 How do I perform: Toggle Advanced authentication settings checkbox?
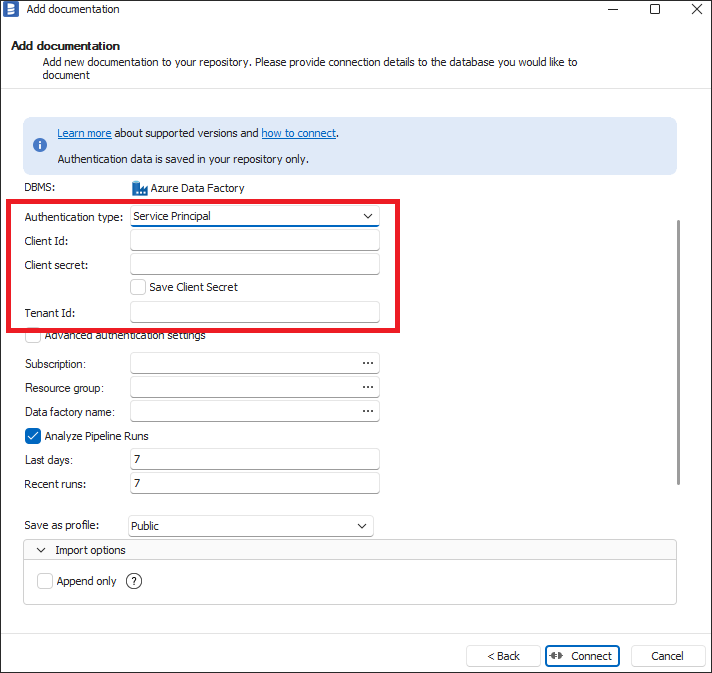click(x=33, y=336)
